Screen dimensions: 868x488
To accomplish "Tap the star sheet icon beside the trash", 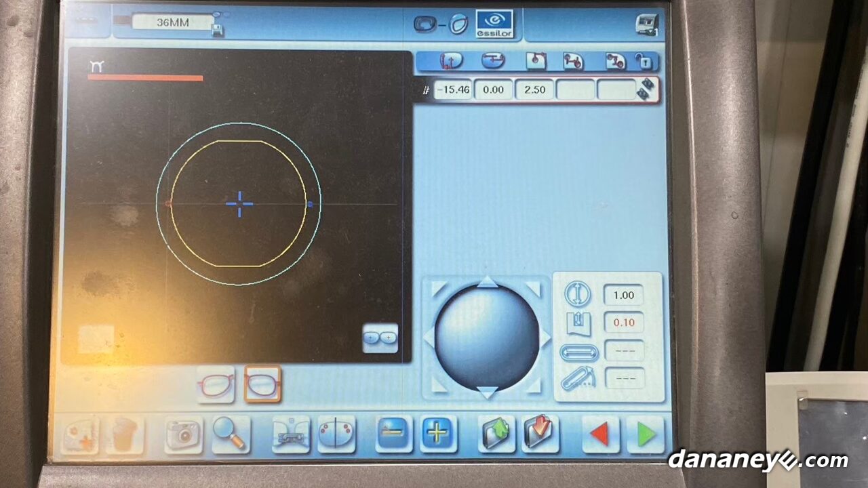I will (80, 435).
